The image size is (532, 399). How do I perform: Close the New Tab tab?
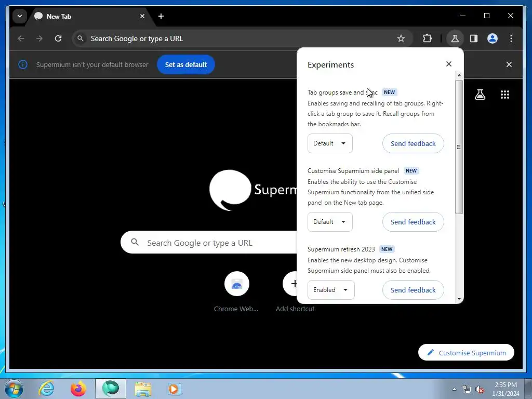click(x=142, y=16)
